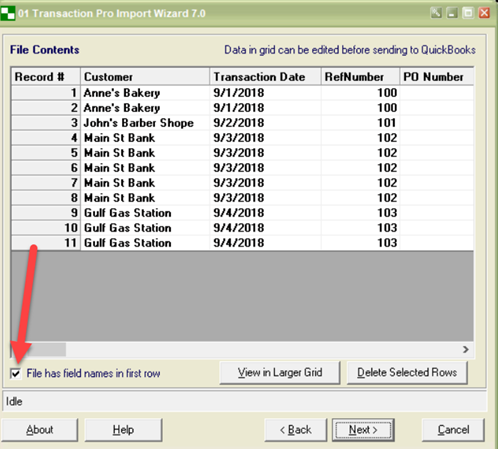This screenshot has height=449, width=498.
Task: Open the About dialog
Action: [40, 430]
